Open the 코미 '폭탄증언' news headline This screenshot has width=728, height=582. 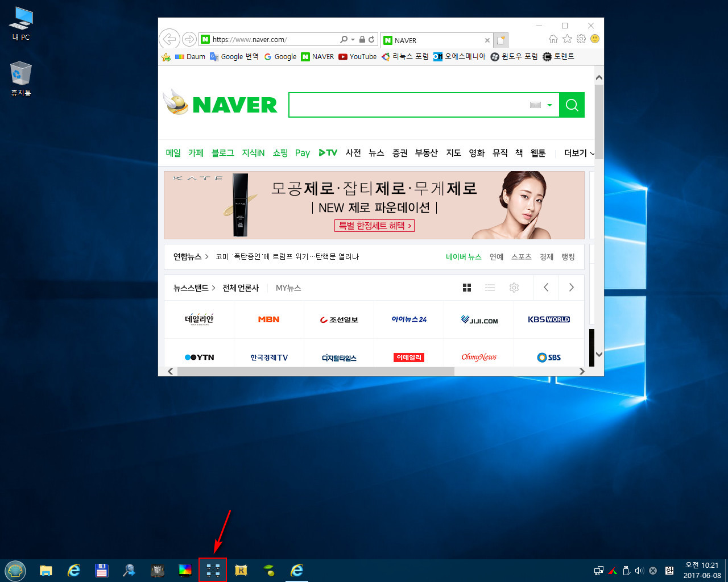click(287, 257)
